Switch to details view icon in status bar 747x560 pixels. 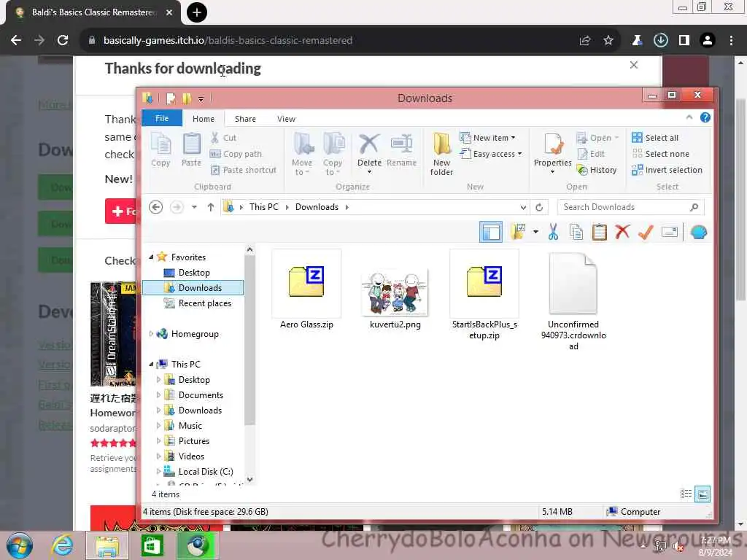[686, 494]
